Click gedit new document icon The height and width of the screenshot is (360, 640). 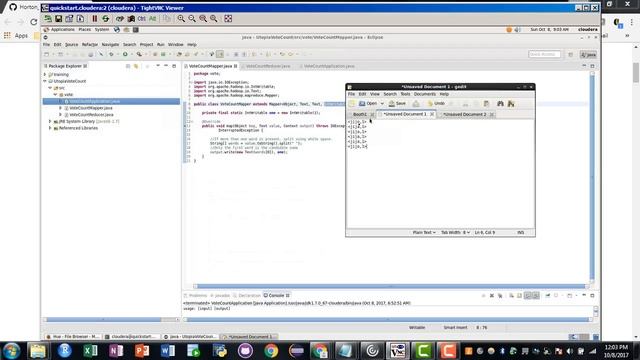coord(352,104)
